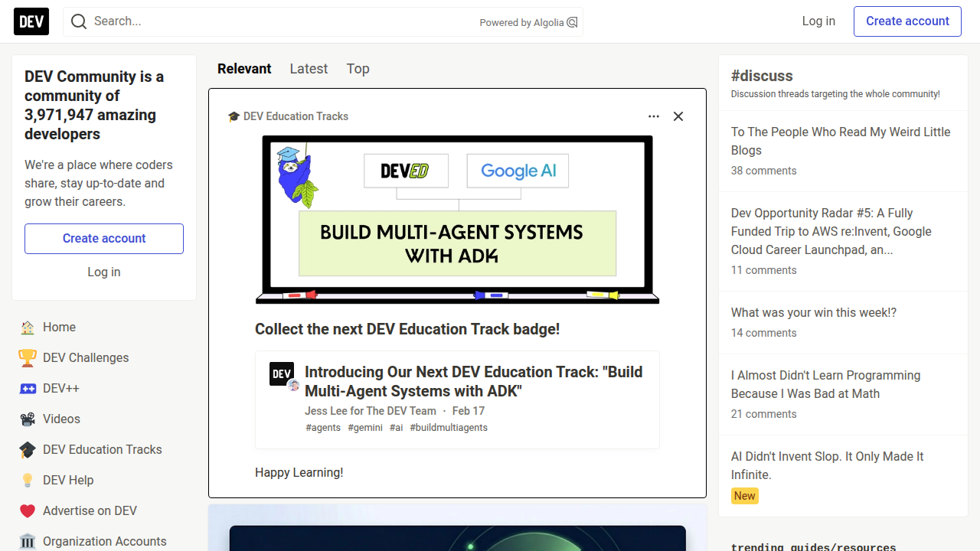980x551 pixels.
Task: Click Log in in the header
Action: pos(818,21)
